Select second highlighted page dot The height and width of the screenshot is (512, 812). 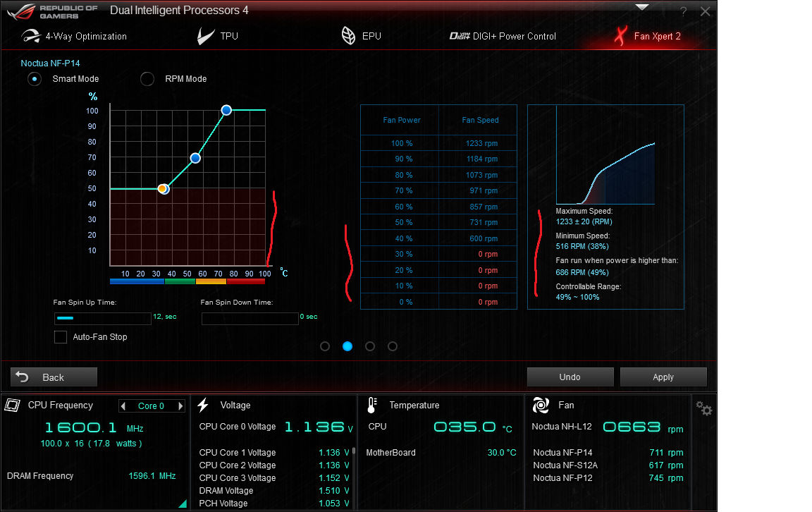[347, 346]
